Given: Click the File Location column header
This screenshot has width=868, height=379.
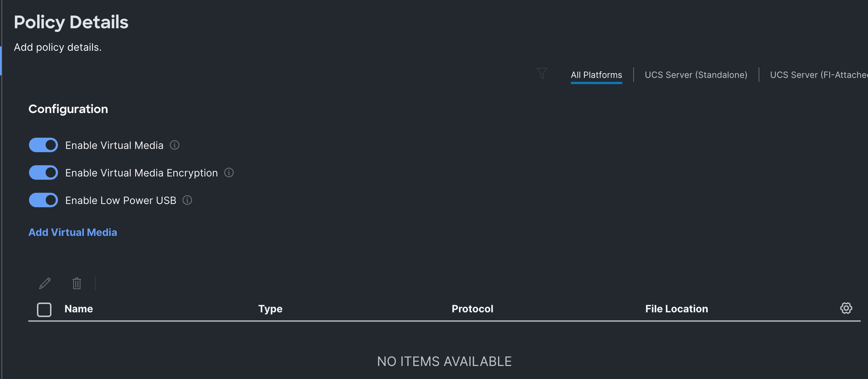Looking at the screenshot, I should (x=676, y=309).
